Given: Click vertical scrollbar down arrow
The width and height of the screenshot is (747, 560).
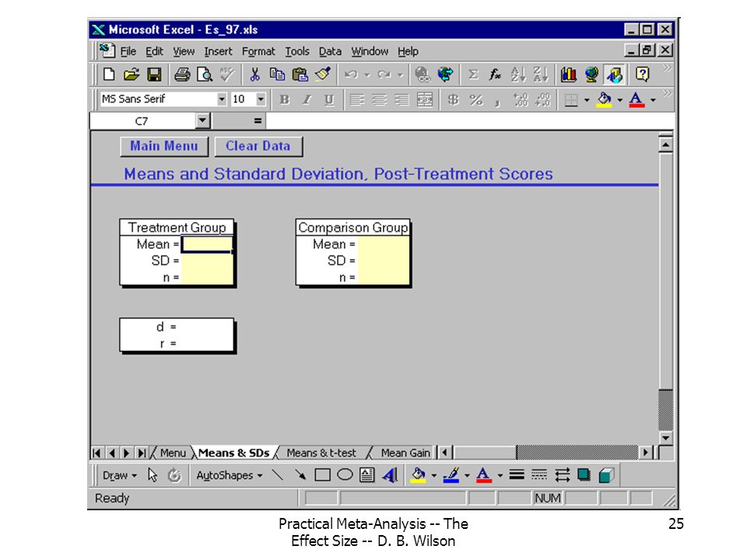Looking at the screenshot, I should coord(665,438).
